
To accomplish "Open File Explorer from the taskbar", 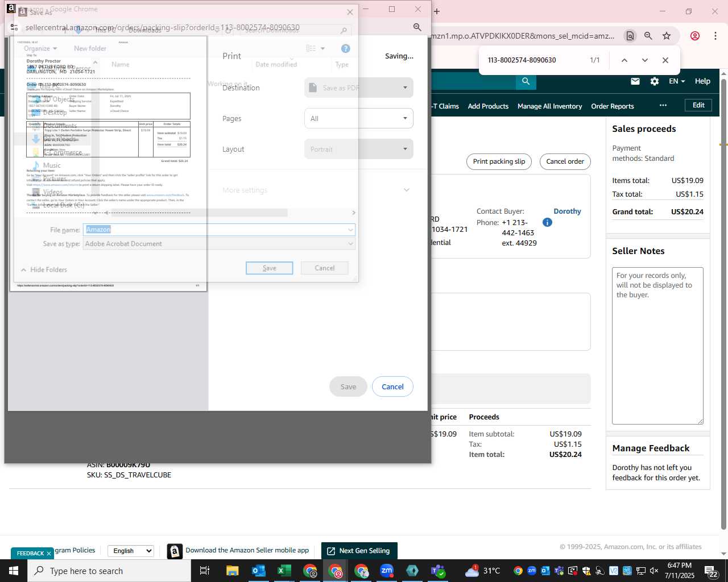I will click(232, 571).
